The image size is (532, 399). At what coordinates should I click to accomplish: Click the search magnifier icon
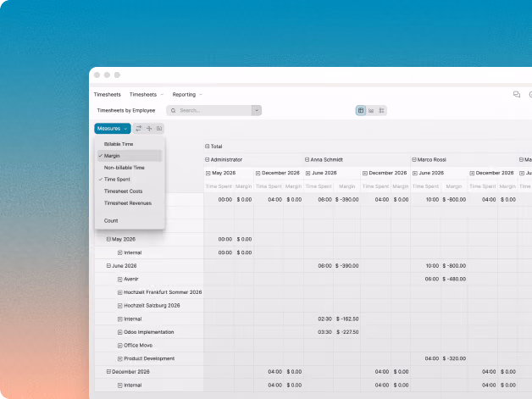173,111
